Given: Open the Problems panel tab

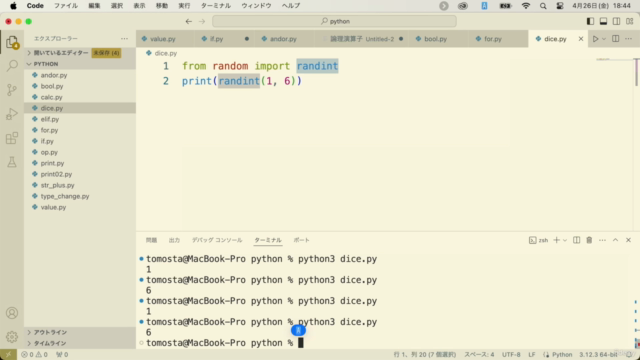Looking at the screenshot, I should (x=151, y=240).
